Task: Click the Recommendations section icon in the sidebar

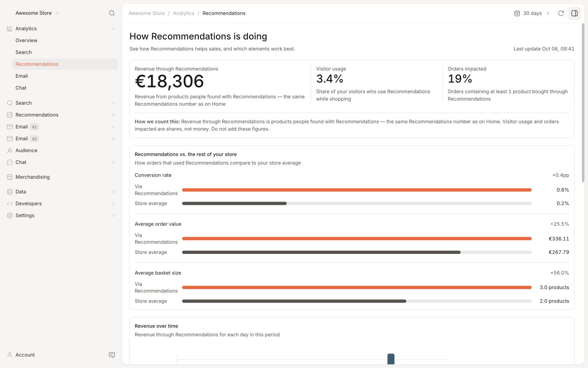Action: [x=10, y=115]
